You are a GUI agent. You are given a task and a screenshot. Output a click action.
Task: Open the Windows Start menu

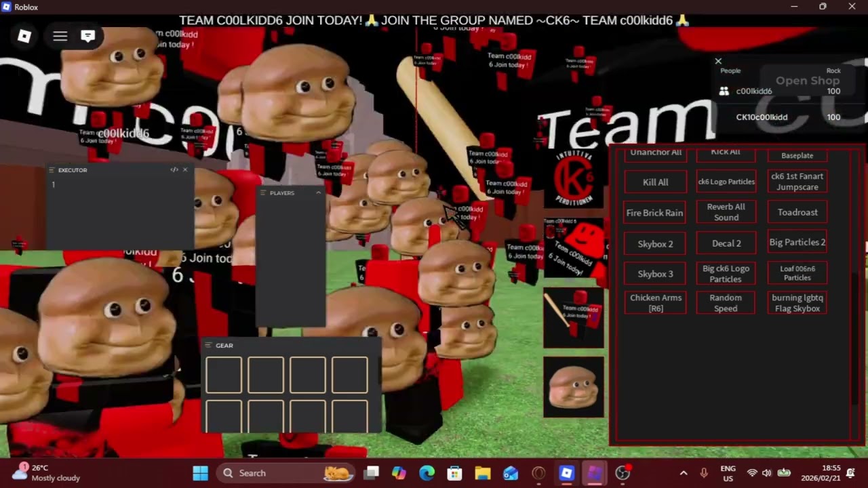click(x=201, y=473)
